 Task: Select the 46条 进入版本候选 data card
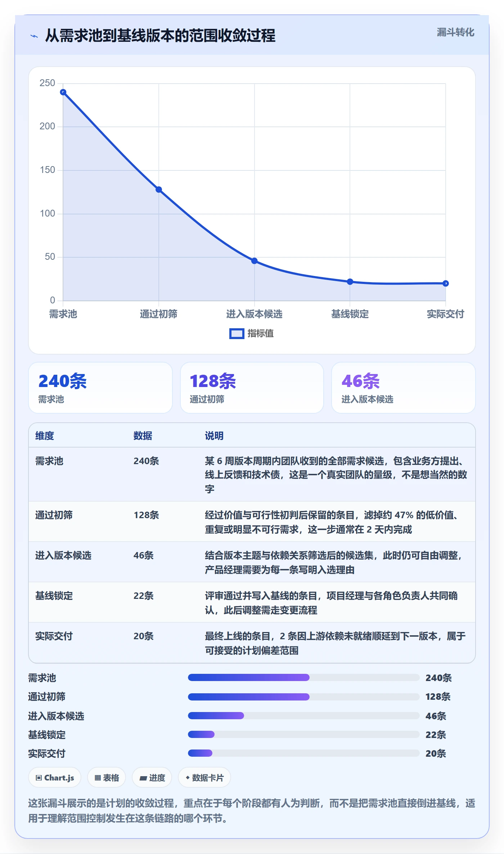point(404,388)
